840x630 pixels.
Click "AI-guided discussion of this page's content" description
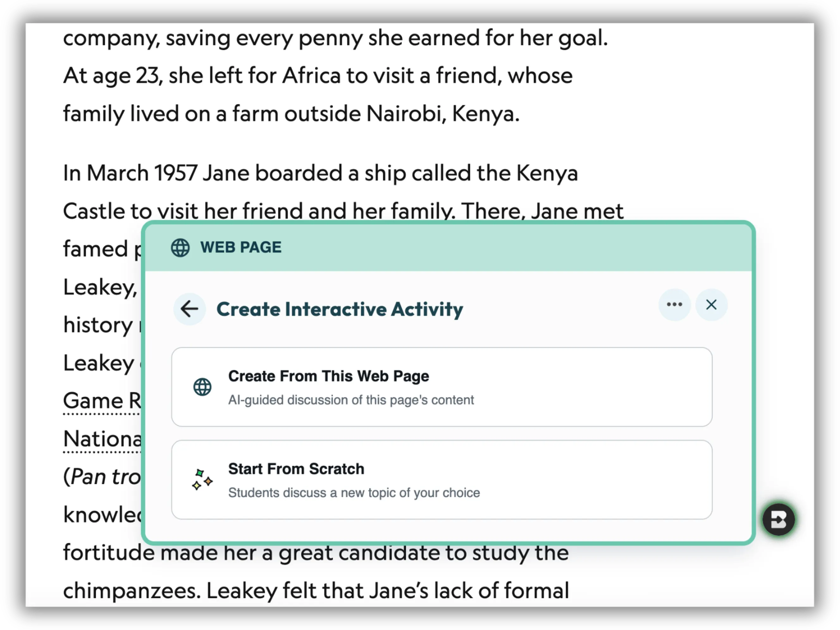(x=351, y=400)
